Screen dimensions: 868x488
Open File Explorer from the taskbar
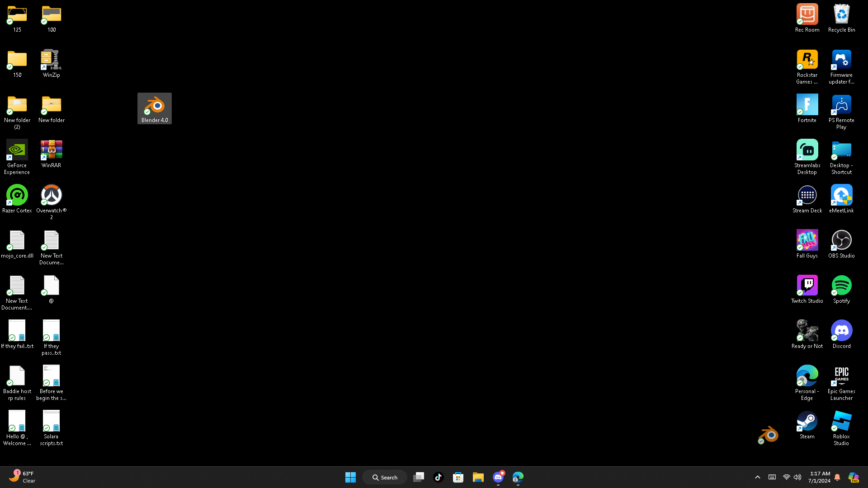478,477
